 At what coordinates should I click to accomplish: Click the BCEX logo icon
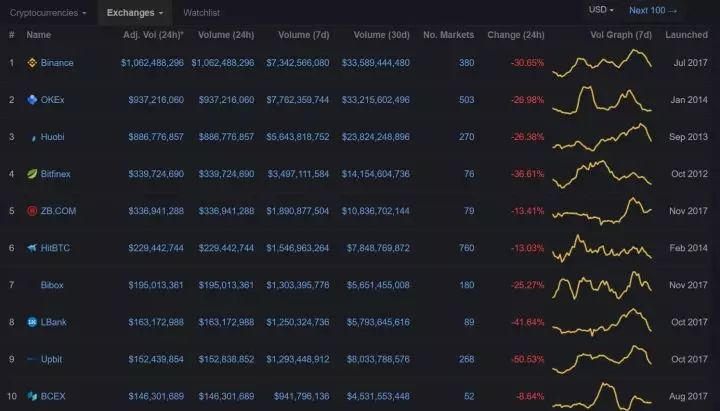[32, 396]
